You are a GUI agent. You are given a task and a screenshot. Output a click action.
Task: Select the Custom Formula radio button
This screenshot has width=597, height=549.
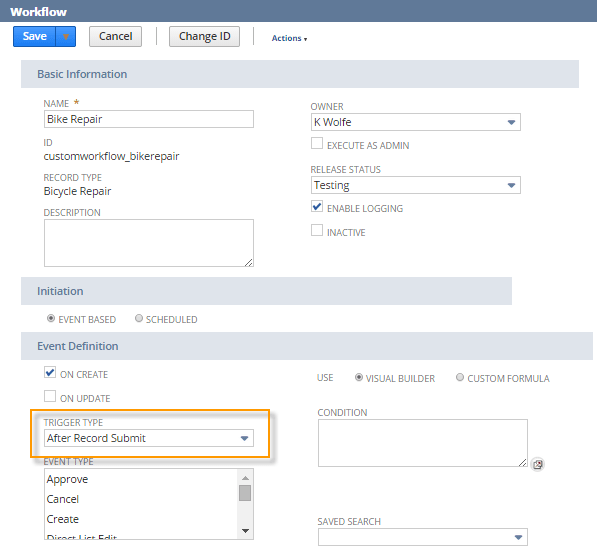click(x=460, y=377)
